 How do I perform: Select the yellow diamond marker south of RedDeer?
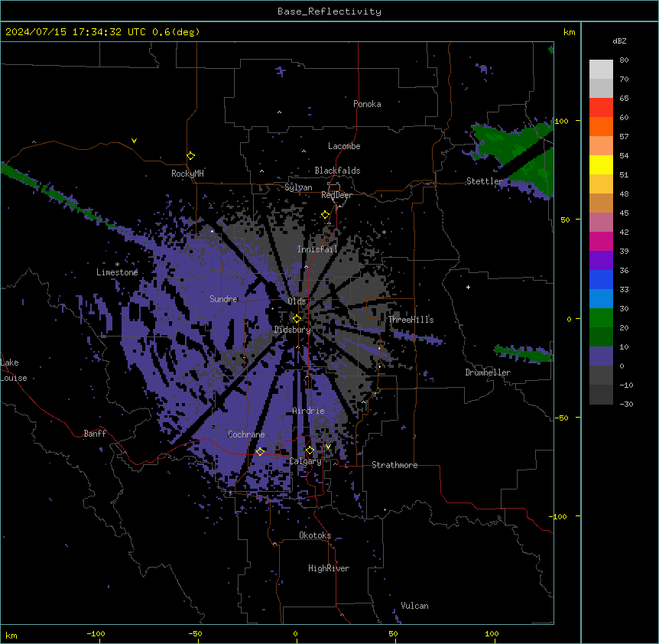pos(326,215)
